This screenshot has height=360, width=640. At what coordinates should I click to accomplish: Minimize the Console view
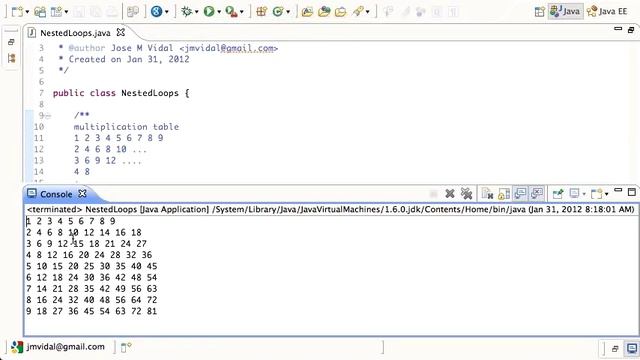618,191
